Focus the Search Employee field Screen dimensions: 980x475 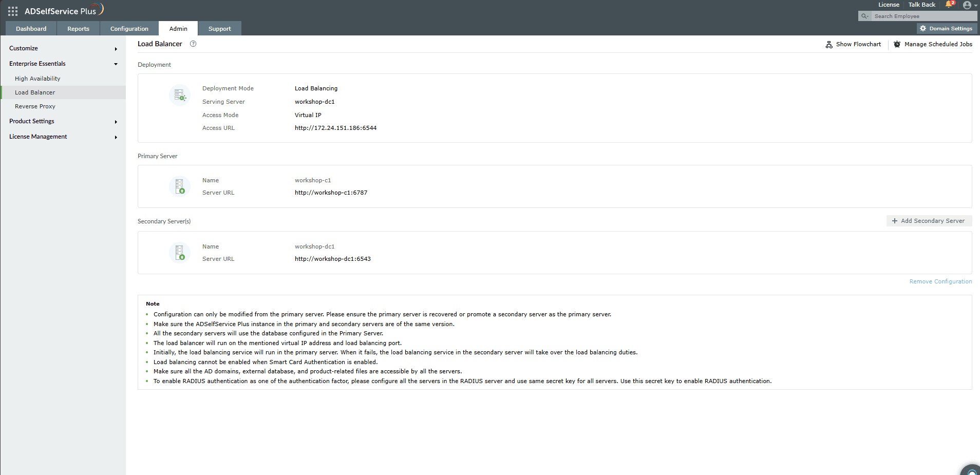pos(924,16)
